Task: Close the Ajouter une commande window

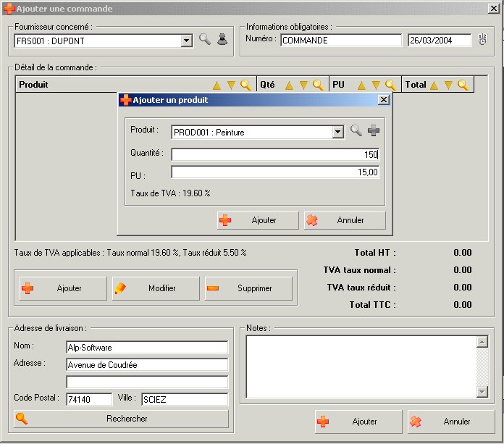Action: pyautogui.click(x=493, y=9)
